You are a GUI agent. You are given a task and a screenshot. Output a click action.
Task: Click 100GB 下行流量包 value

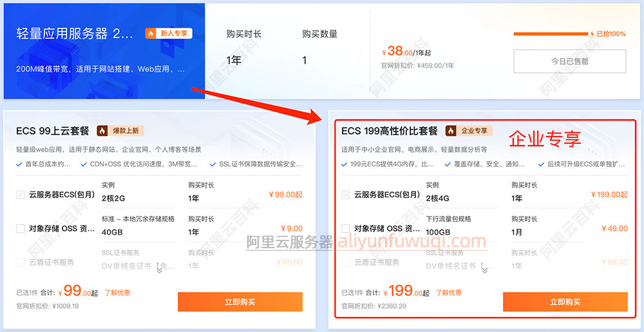[x=439, y=233]
